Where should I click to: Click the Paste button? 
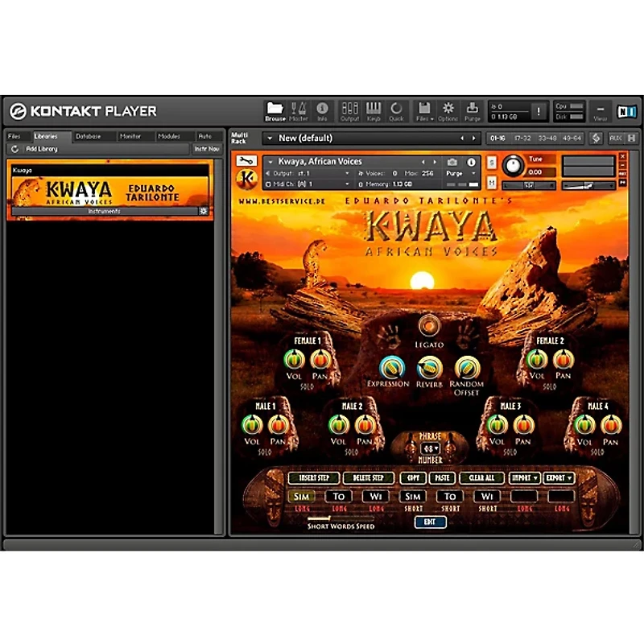coord(442,478)
